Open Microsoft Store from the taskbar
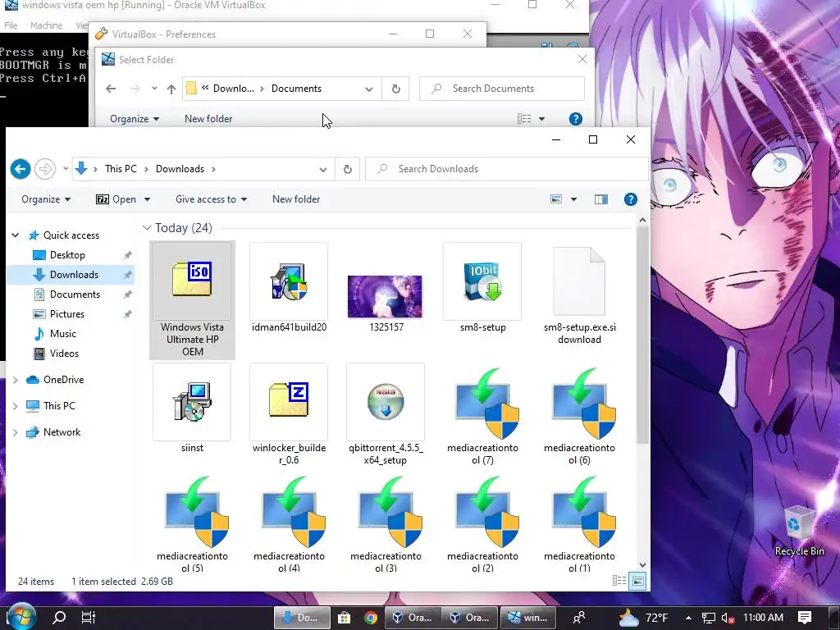The image size is (840, 630). point(344,618)
